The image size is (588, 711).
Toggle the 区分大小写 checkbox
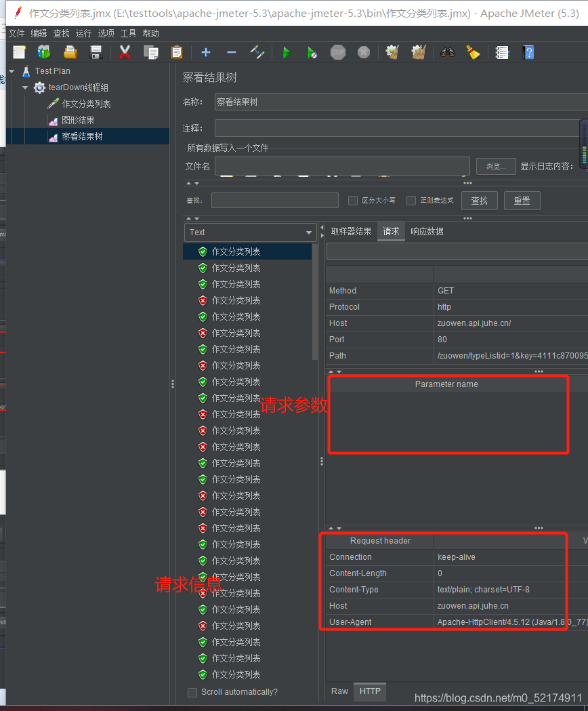tap(353, 201)
